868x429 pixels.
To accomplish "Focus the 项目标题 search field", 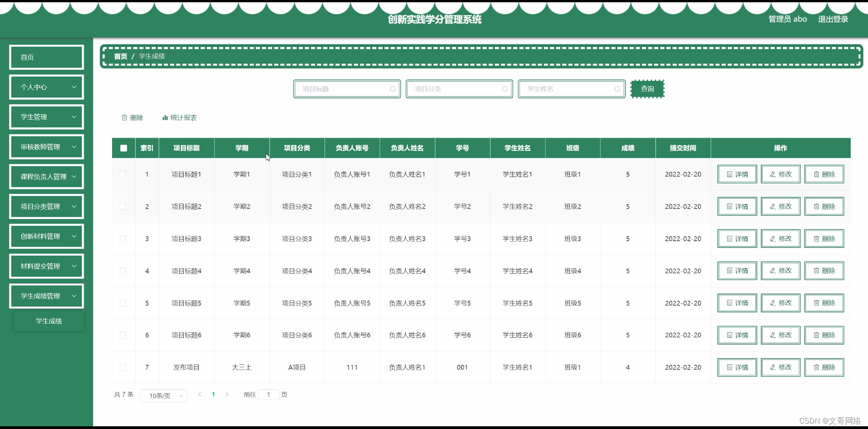I will 347,89.
